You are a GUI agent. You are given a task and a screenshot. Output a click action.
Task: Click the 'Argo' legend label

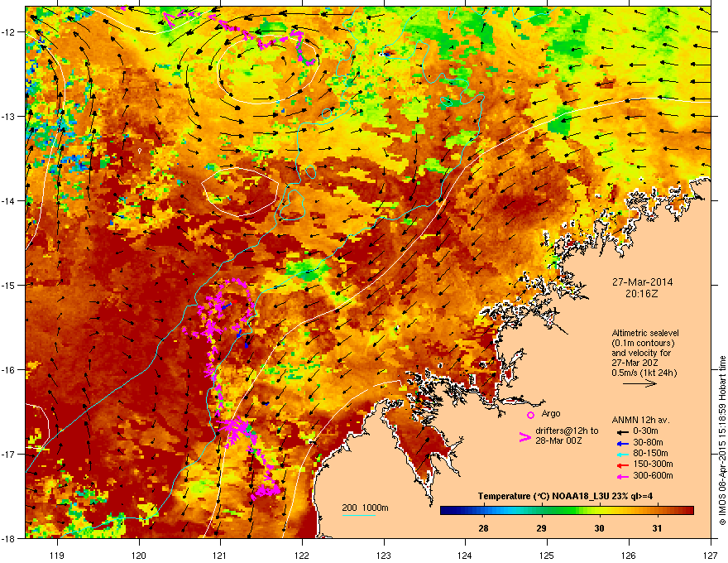click(551, 413)
